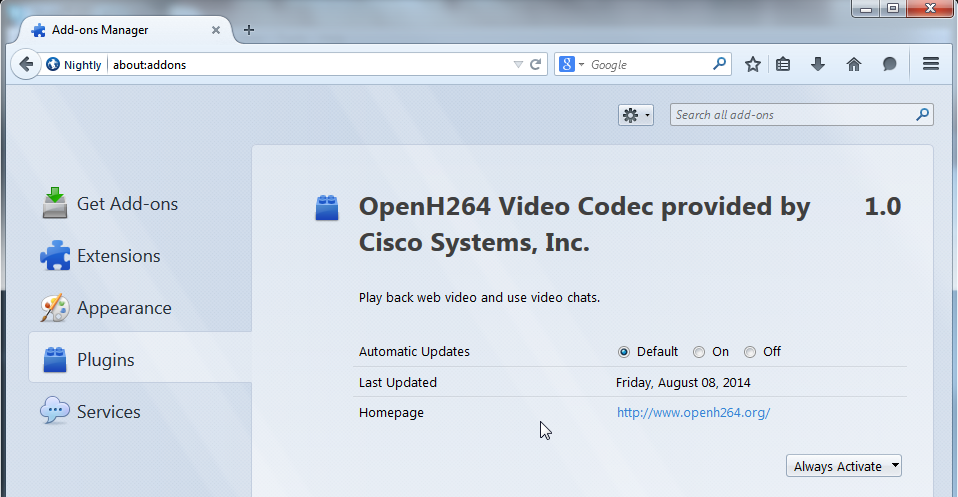
Task: Open the URL history dropdown arrow
Action: tap(518, 64)
